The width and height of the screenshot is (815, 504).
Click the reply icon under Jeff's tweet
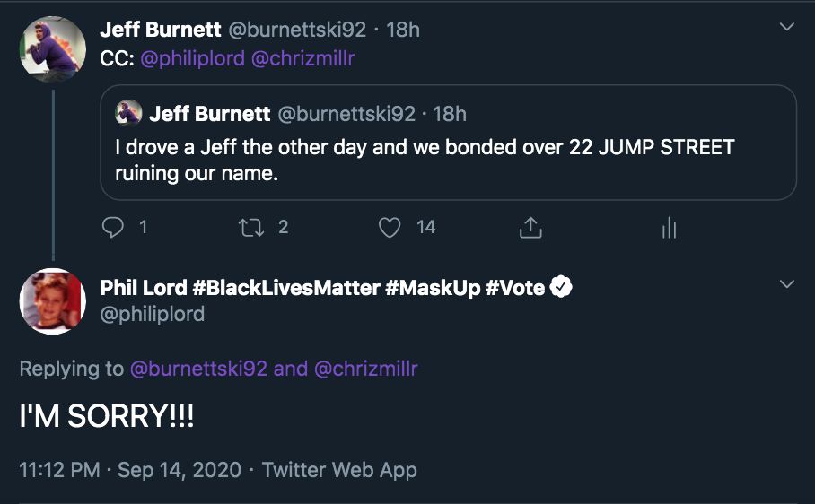[x=113, y=228]
